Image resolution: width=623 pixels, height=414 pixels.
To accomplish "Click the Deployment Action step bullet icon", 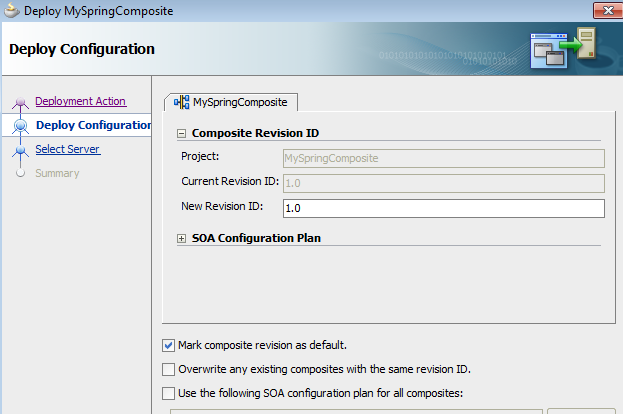I will point(19,102).
